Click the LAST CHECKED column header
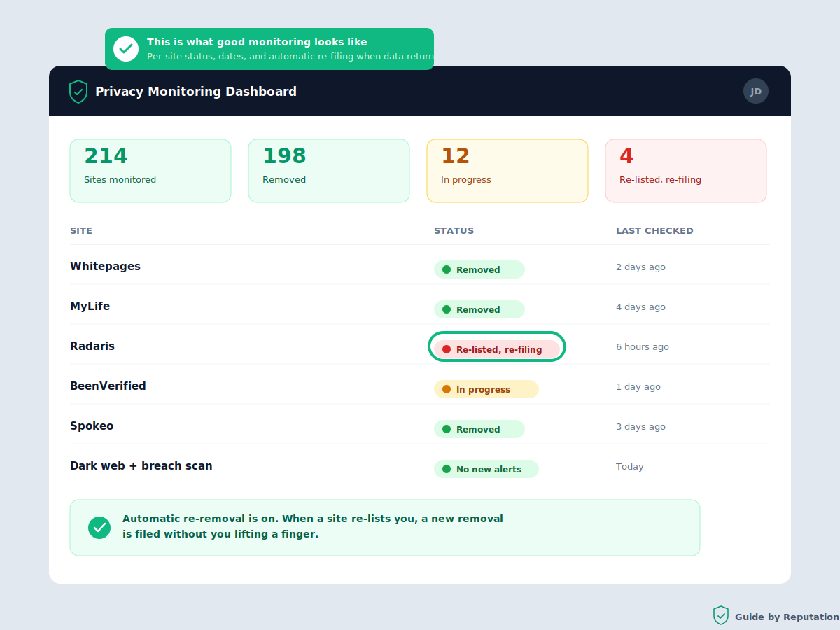This screenshot has height=630, width=840. coord(654,231)
